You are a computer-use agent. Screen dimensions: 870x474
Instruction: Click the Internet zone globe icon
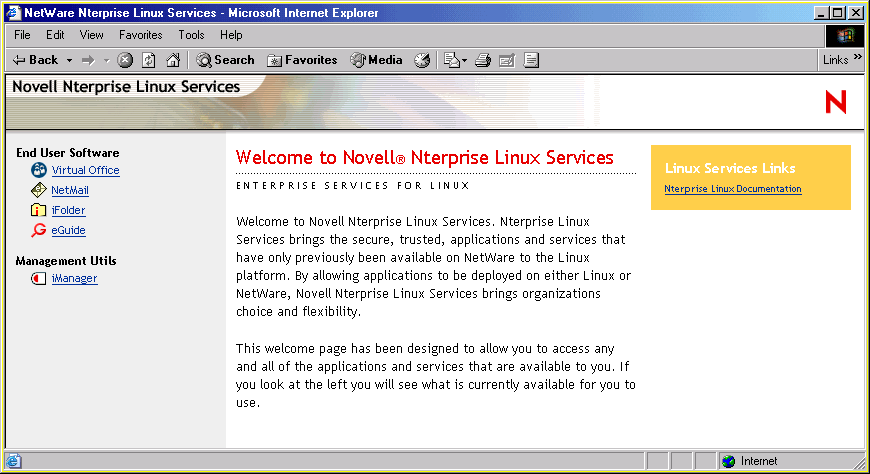pos(729,461)
